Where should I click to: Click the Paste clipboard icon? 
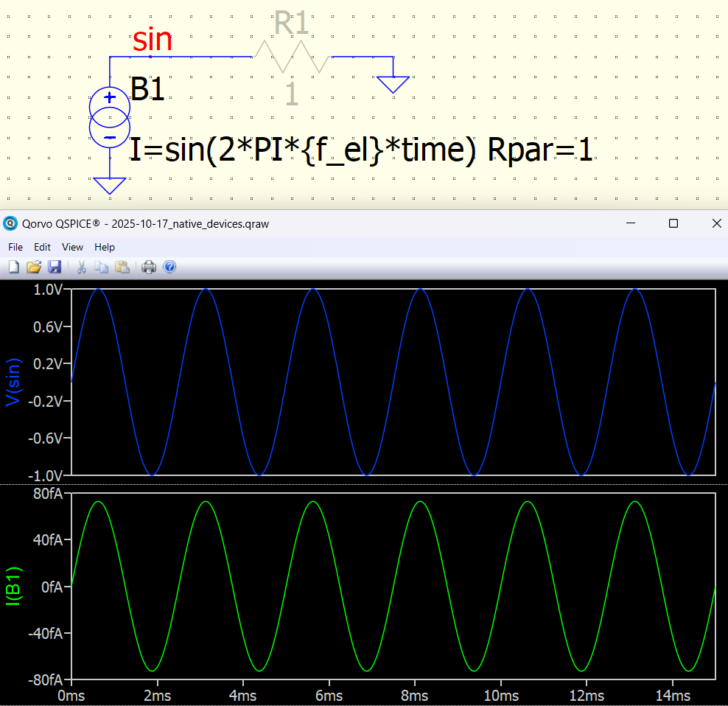[122, 268]
